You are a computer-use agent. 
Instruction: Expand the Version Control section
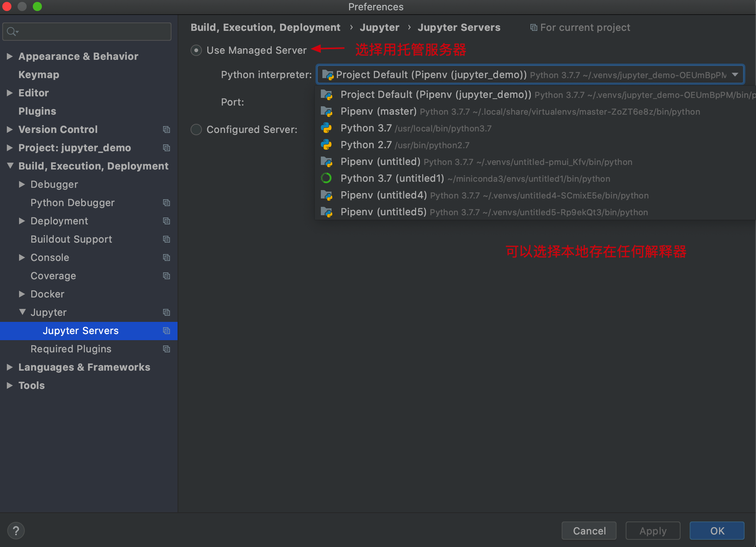coord(10,130)
